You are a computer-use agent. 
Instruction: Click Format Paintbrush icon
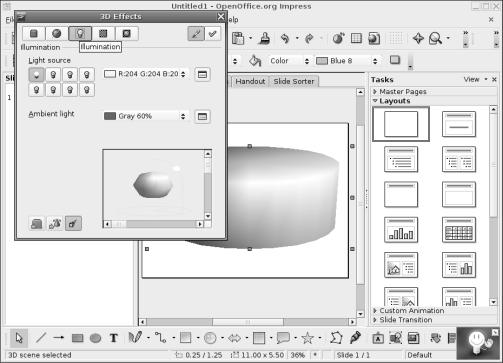[265, 38]
